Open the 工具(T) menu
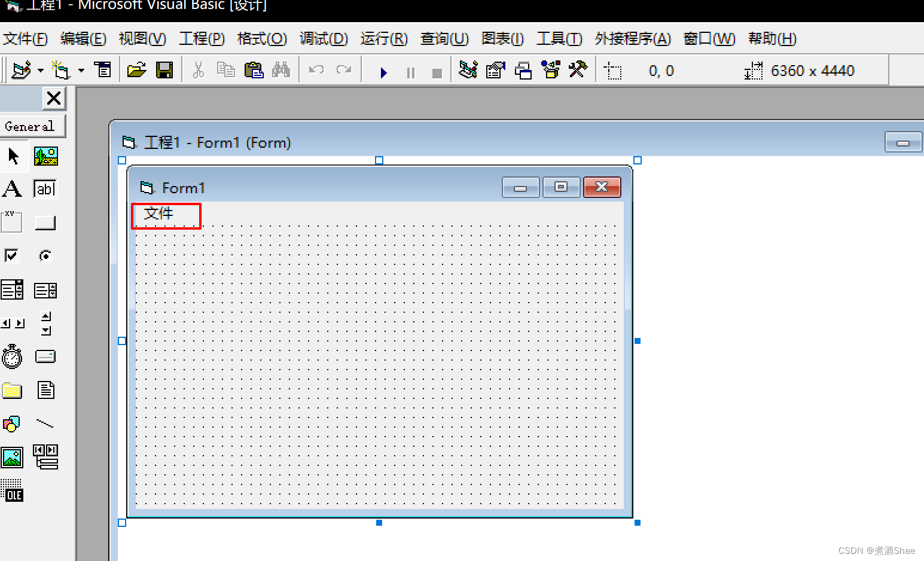The width and height of the screenshot is (924, 561). click(x=559, y=39)
